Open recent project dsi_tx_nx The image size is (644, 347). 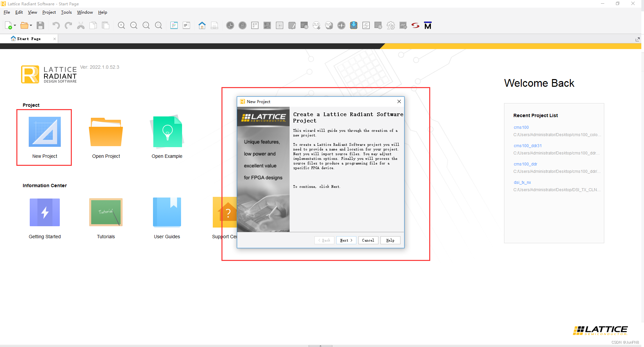coord(522,183)
